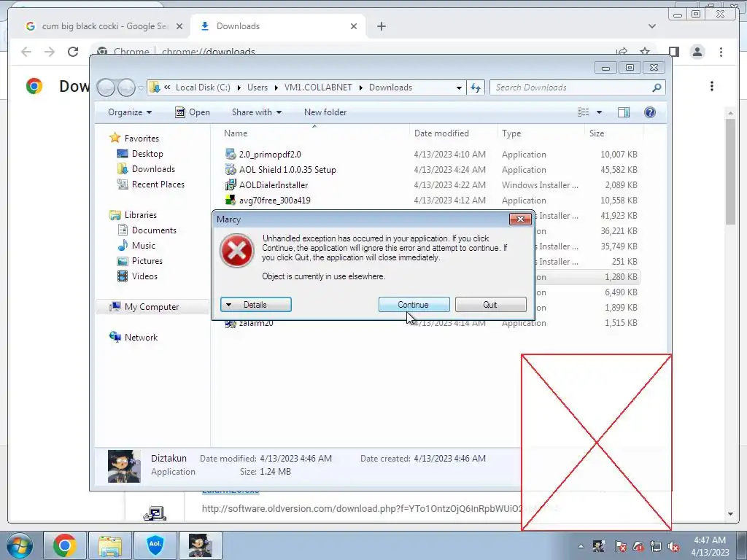The width and height of the screenshot is (747, 560).
Task: Show hidden system tray icons arrow
Action: [581, 546]
